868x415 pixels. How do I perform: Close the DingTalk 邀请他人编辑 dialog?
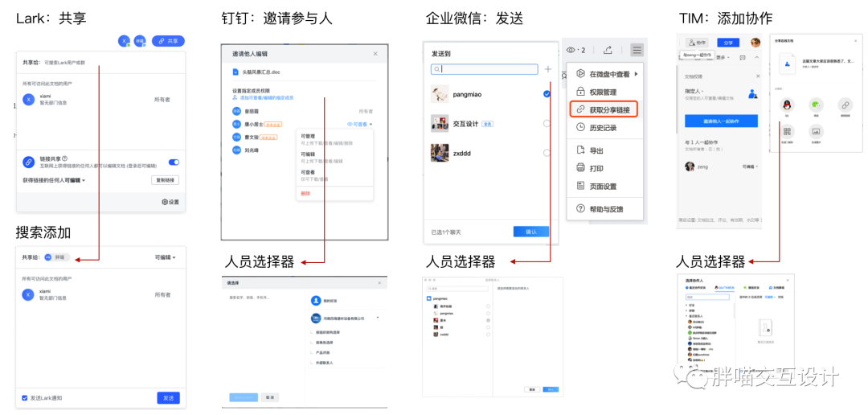coord(375,54)
